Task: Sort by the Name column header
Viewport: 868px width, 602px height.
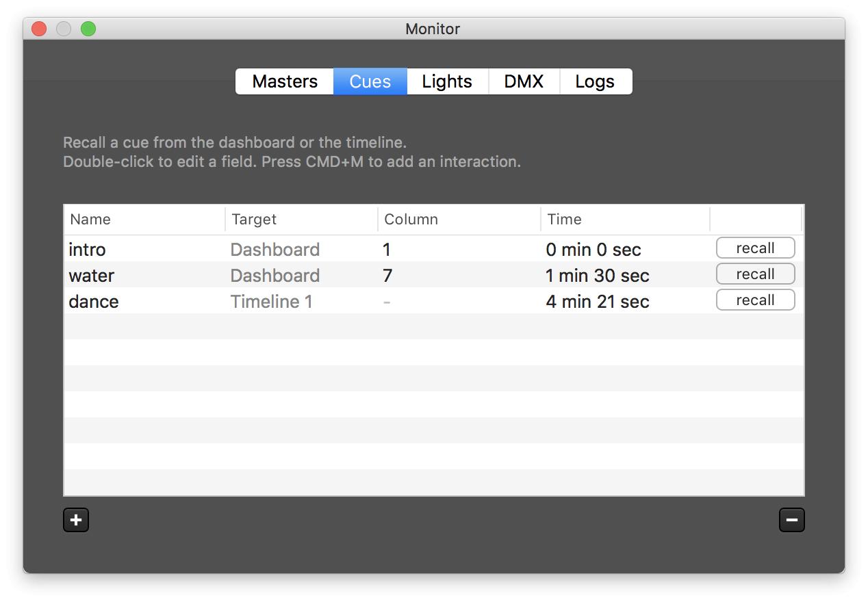Action: tap(90, 220)
